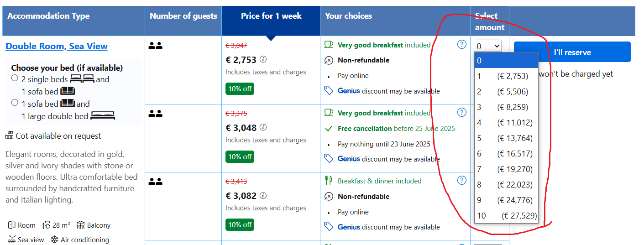Select 2 single beds and sofa bed option
Image resolution: width=644 pixels, height=245 pixels.
(x=15, y=78)
